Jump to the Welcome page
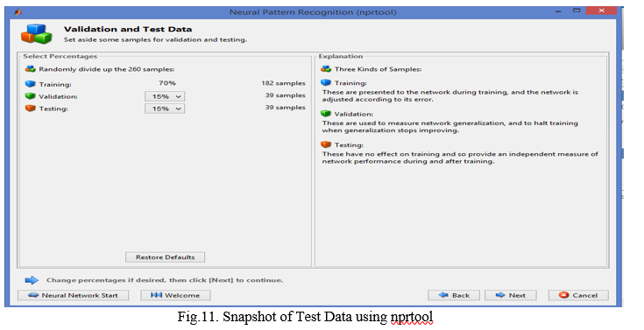The width and height of the screenshot is (644, 330). point(175,295)
